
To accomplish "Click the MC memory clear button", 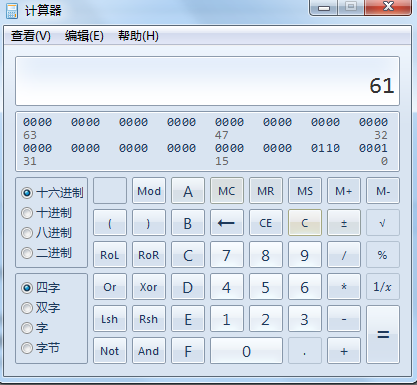I will point(227,191).
